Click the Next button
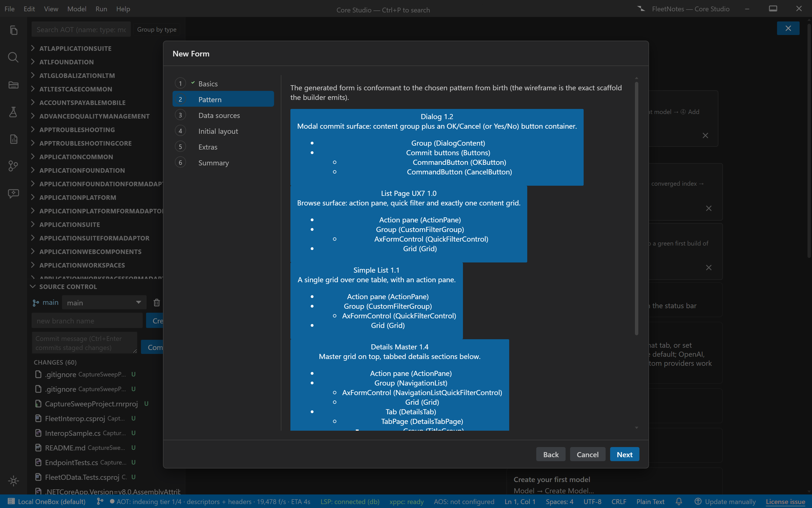The height and width of the screenshot is (508, 812). point(625,454)
